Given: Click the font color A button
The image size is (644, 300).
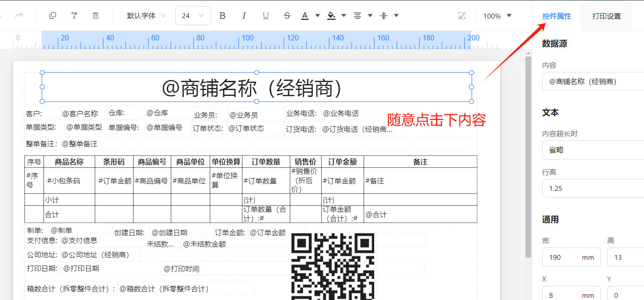Looking at the screenshot, I should click(305, 15).
